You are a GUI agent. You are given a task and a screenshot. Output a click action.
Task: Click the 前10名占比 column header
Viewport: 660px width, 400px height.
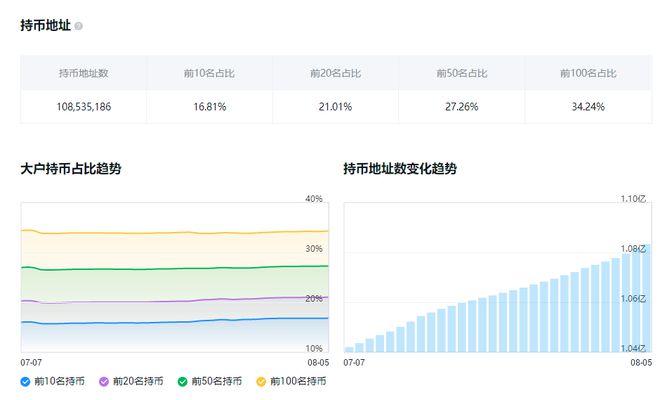coord(209,73)
